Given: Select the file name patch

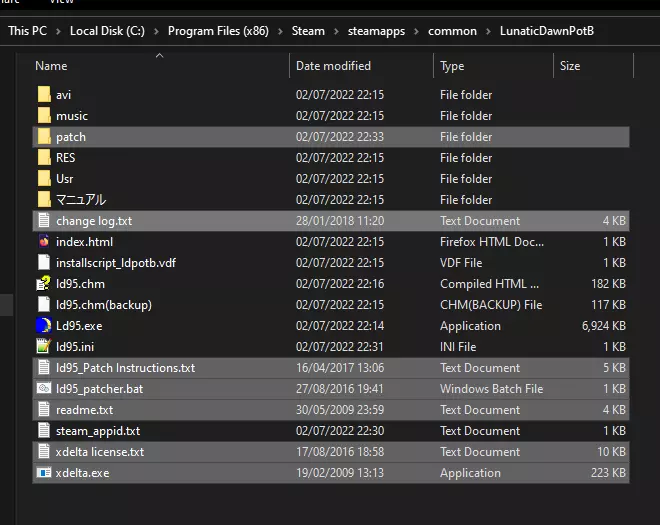Looking at the screenshot, I should coord(71,137).
